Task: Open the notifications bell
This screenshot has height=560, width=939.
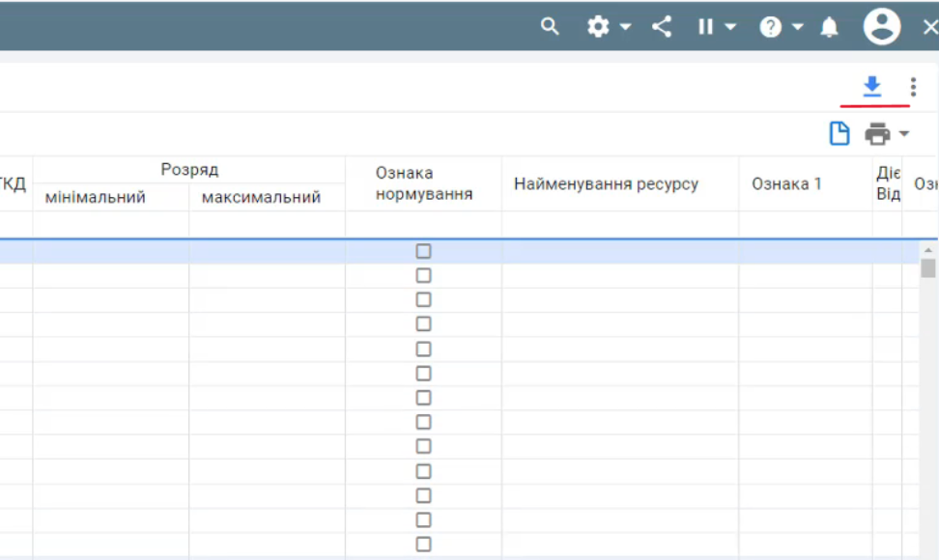Action: tap(830, 27)
